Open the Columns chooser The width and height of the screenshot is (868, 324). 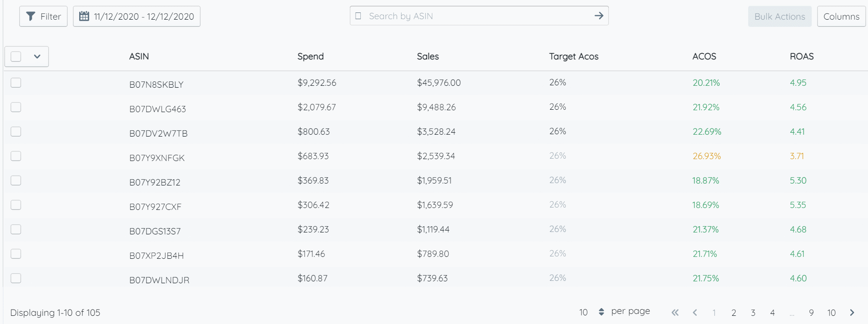tap(841, 16)
